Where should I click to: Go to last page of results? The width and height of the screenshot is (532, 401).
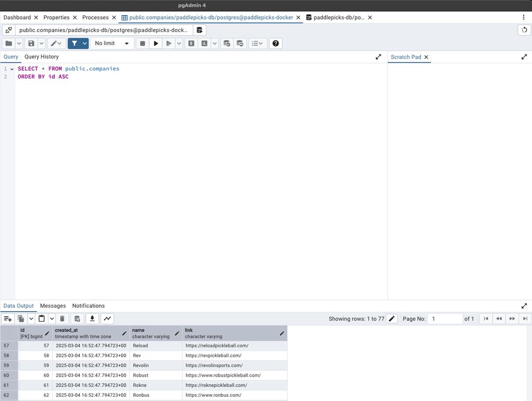(x=525, y=319)
